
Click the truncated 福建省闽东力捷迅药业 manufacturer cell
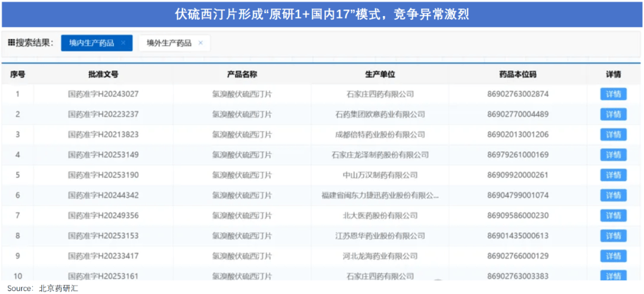380,195
